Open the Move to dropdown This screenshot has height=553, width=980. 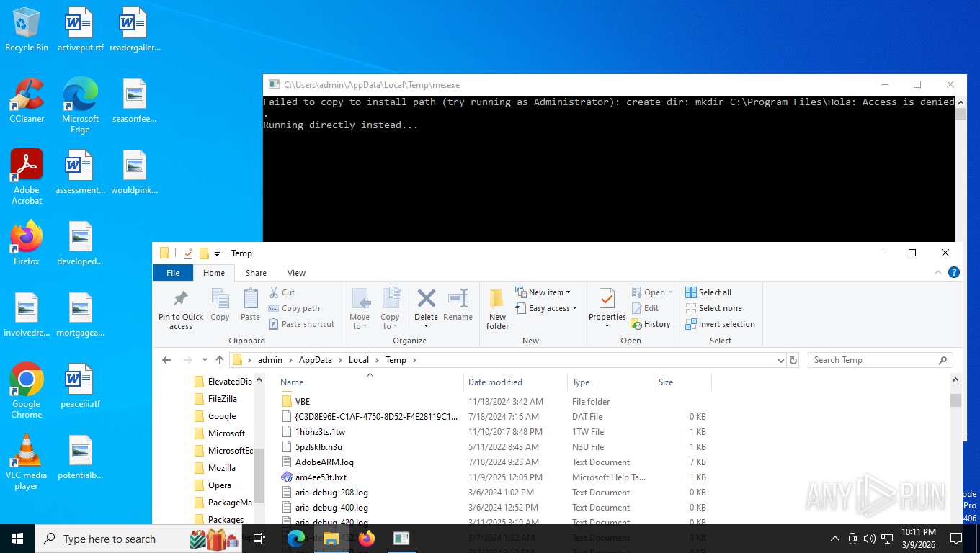click(x=360, y=309)
